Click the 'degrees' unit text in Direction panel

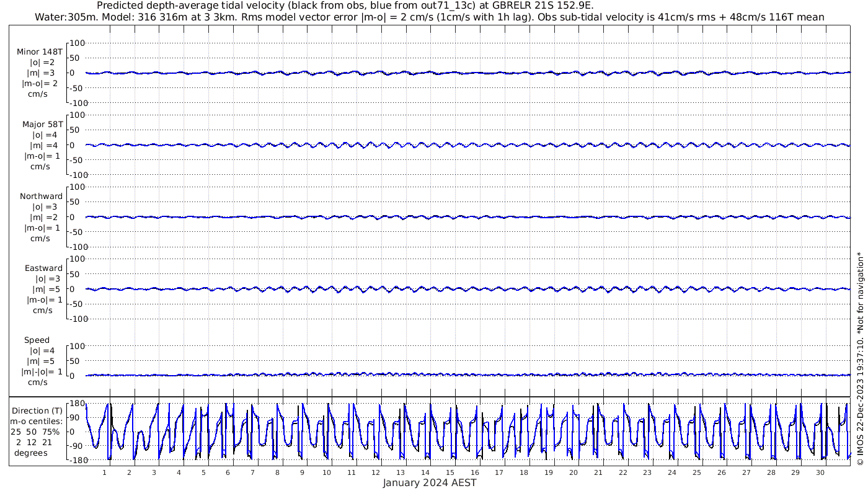click(31, 453)
